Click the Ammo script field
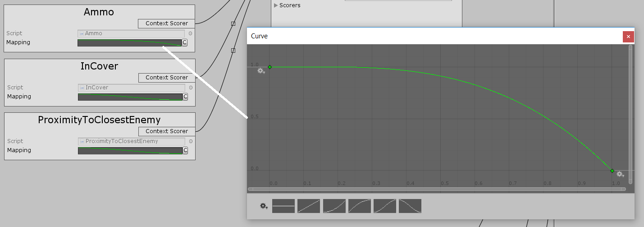Screen dimensions: 644x227 (x=131, y=33)
